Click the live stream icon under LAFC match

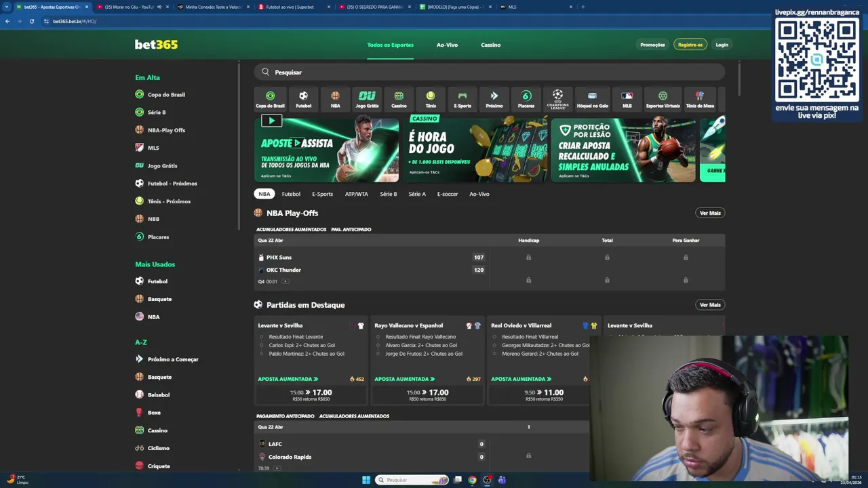[277, 468]
